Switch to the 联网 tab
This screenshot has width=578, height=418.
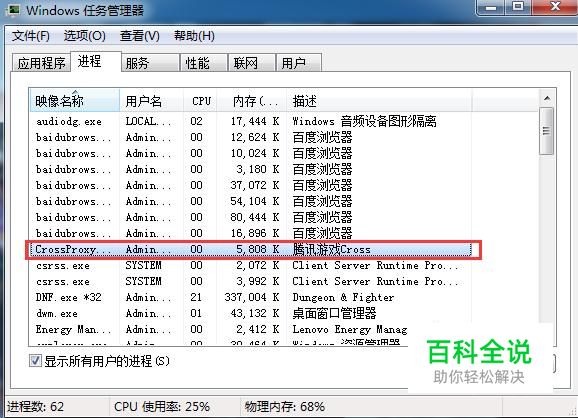point(251,63)
